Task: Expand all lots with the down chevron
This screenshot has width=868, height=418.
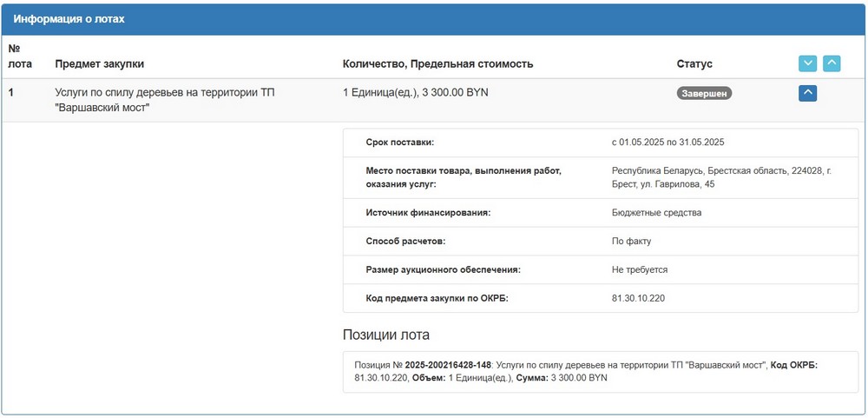Action: pyautogui.click(x=807, y=63)
